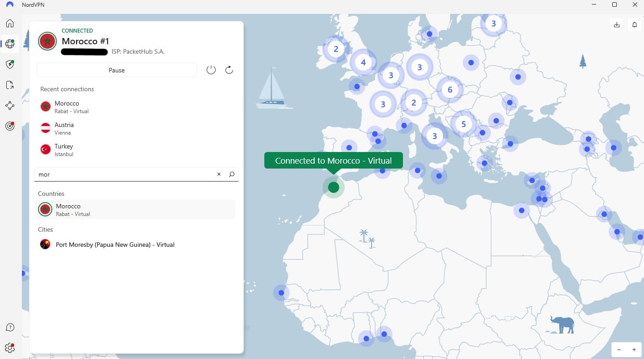Click the "Countries" section heading

[x=51, y=194]
